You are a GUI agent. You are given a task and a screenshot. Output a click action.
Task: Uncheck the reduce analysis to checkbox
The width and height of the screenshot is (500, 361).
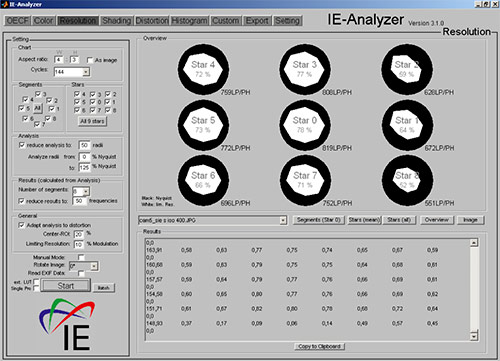point(22,145)
